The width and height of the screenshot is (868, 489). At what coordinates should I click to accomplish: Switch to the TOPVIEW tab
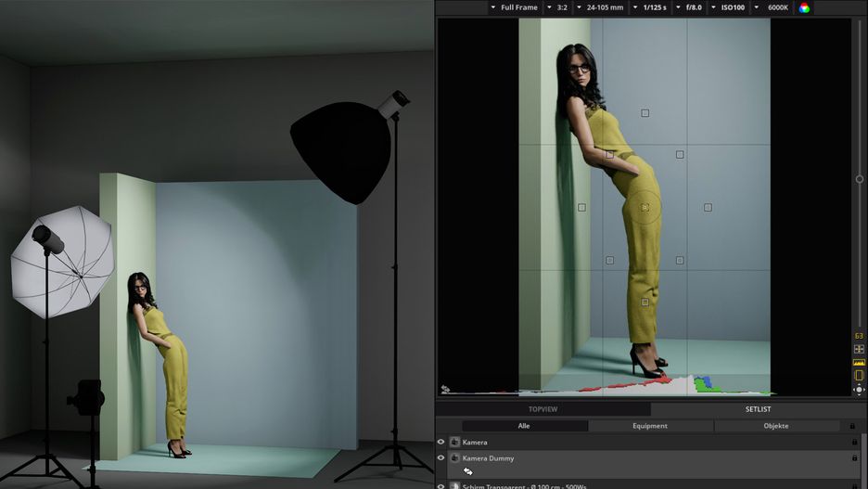point(542,409)
